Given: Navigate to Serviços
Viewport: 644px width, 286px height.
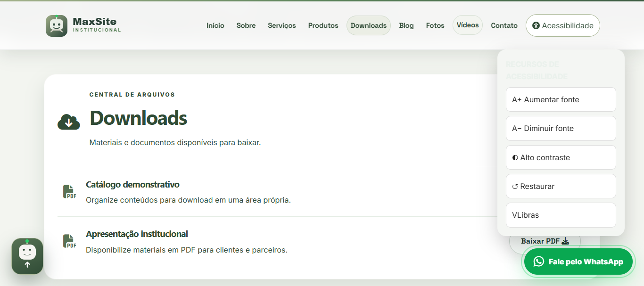Looking at the screenshot, I should [282, 25].
